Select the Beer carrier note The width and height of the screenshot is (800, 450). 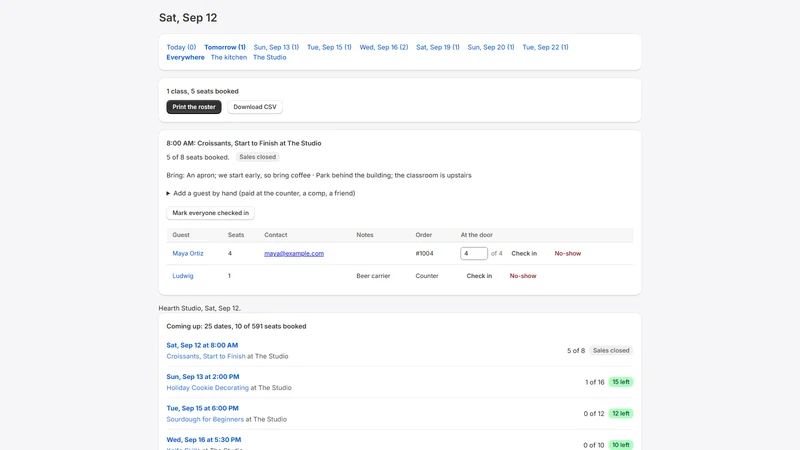point(373,276)
